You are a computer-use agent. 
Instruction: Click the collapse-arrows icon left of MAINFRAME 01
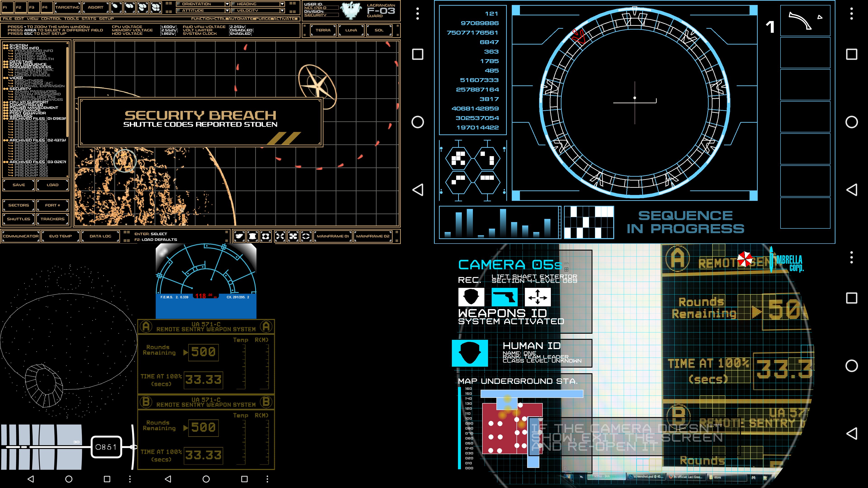[280, 236]
